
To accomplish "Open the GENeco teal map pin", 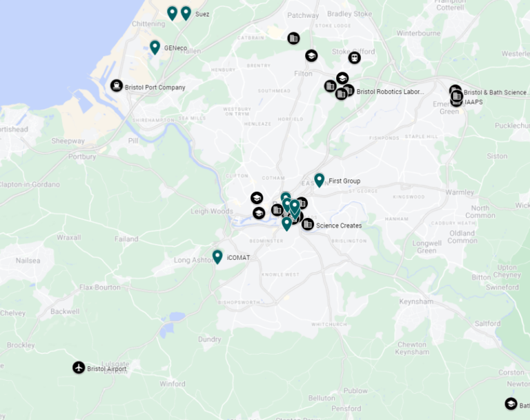I will (x=155, y=48).
